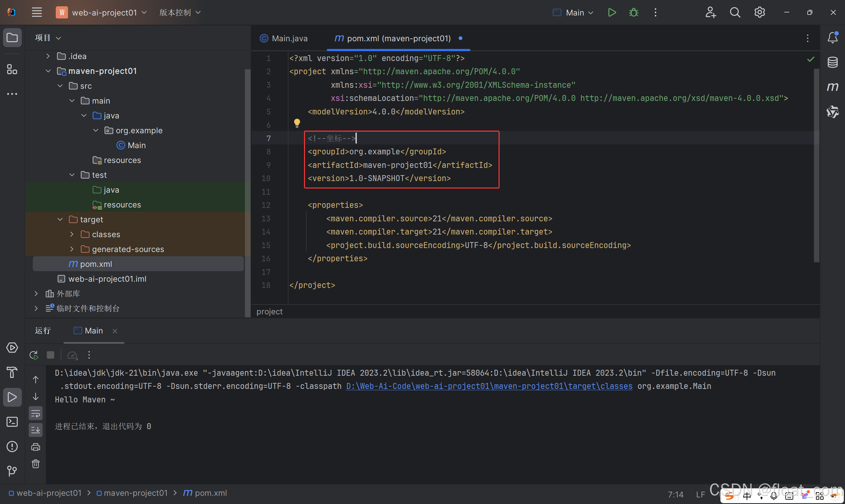Open the Database tool window

point(832,62)
